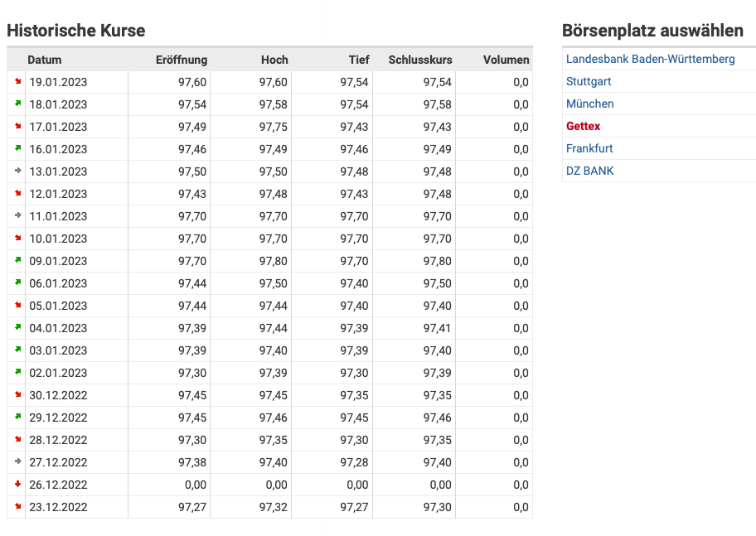The height and width of the screenshot is (536, 756).
Task: Click the red down arrow beside 19.01.2023
Action: click(17, 82)
